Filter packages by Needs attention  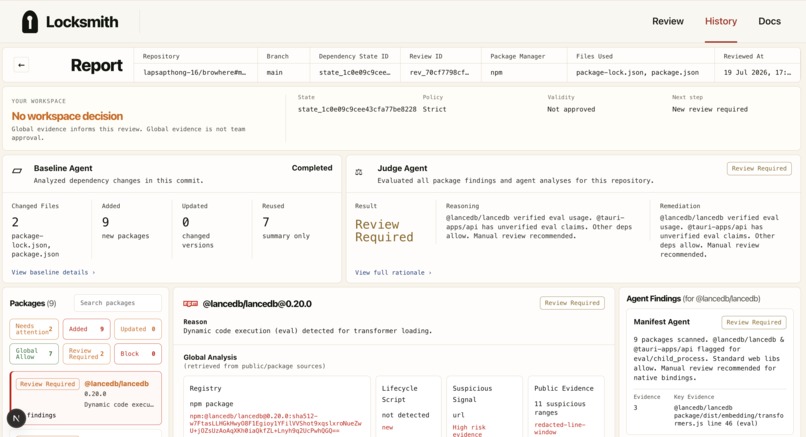(34, 329)
